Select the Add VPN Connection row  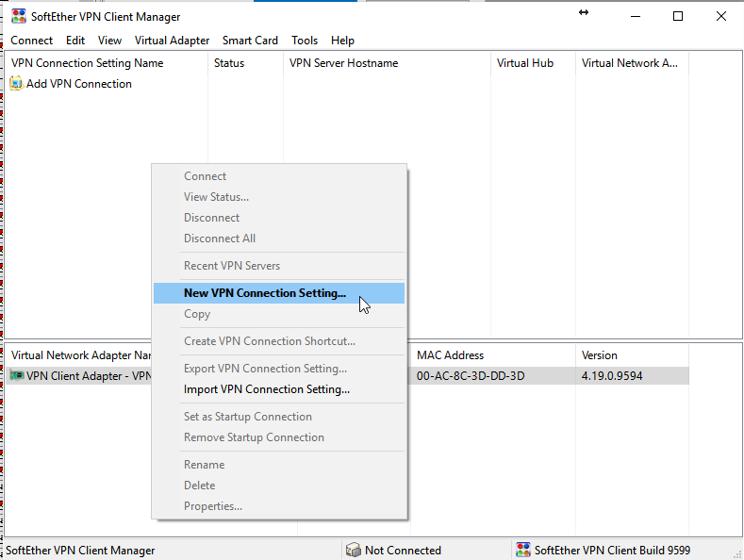(x=71, y=84)
